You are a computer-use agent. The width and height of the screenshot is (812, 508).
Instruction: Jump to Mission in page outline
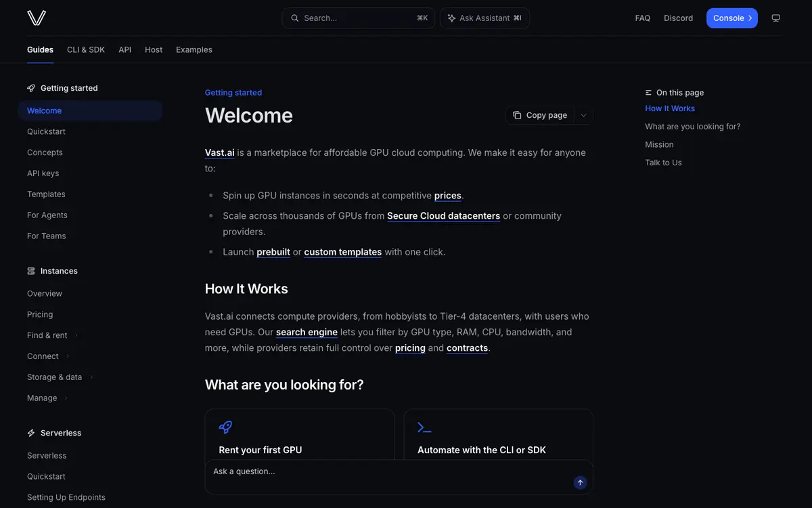click(x=659, y=144)
